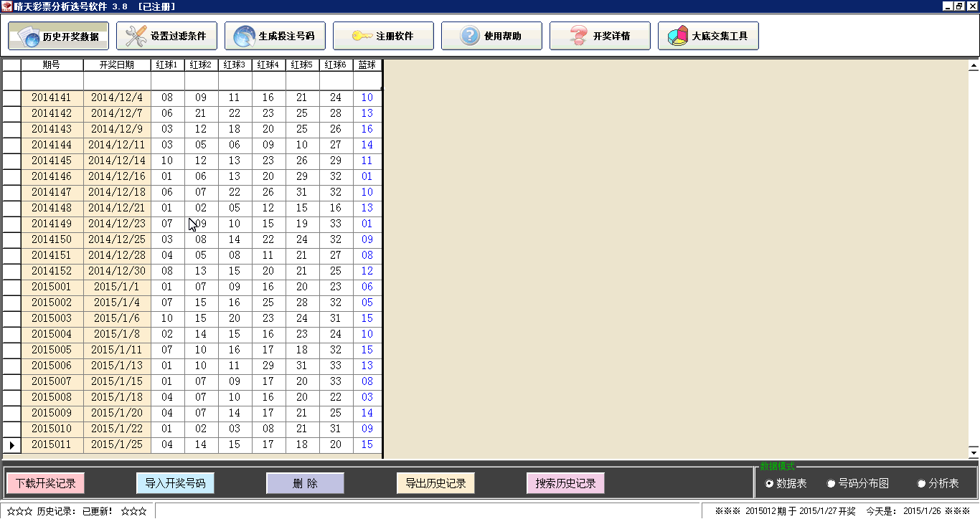This screenshot has width=980, height=519.
Task: Click the 导出历史记录 button
Action: pos(435,484)
